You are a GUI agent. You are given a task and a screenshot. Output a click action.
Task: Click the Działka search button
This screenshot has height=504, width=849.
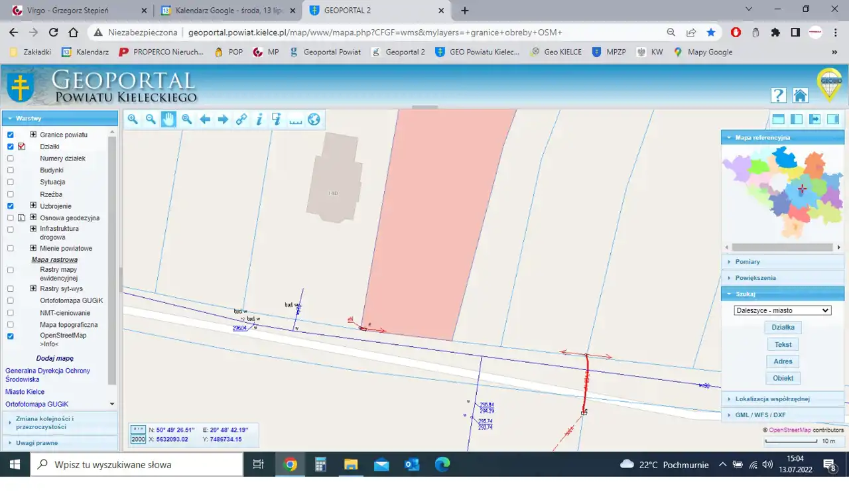tap(783, 328)
